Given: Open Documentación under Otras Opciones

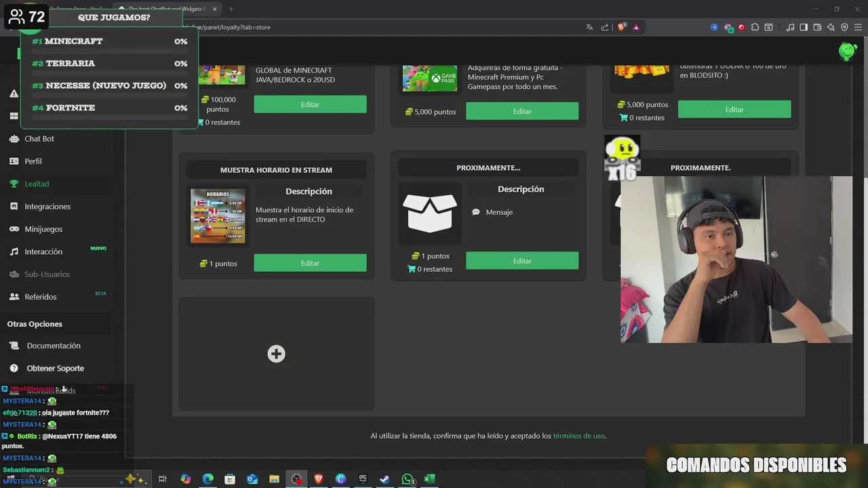Looking at the screenshot, I should 54,346.
